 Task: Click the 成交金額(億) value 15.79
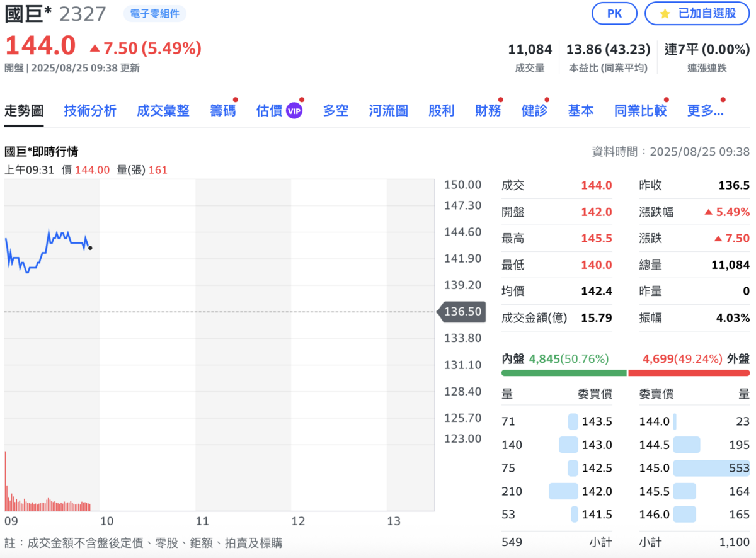pyautogui.click(x=596, y=318)
